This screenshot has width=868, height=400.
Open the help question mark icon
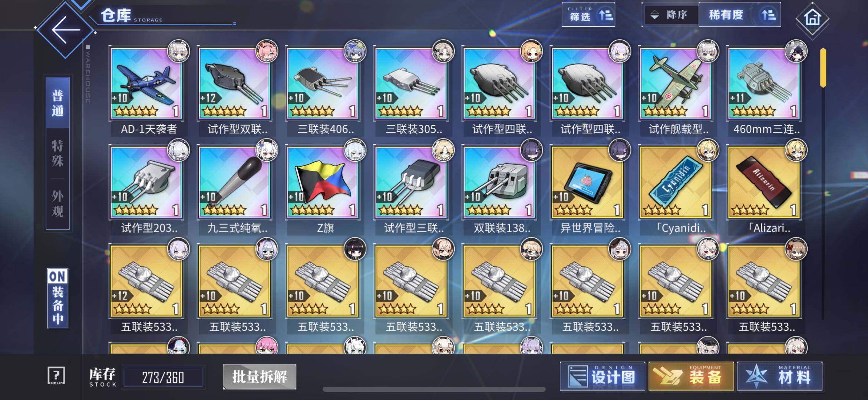(56, 376)
